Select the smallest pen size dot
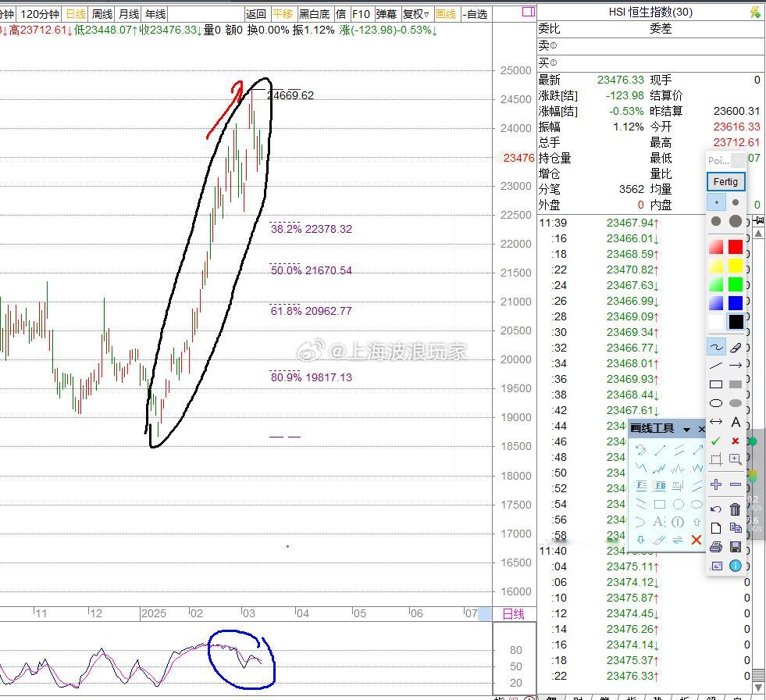Viewport: 766px width, 700px height. pos(716,202)
